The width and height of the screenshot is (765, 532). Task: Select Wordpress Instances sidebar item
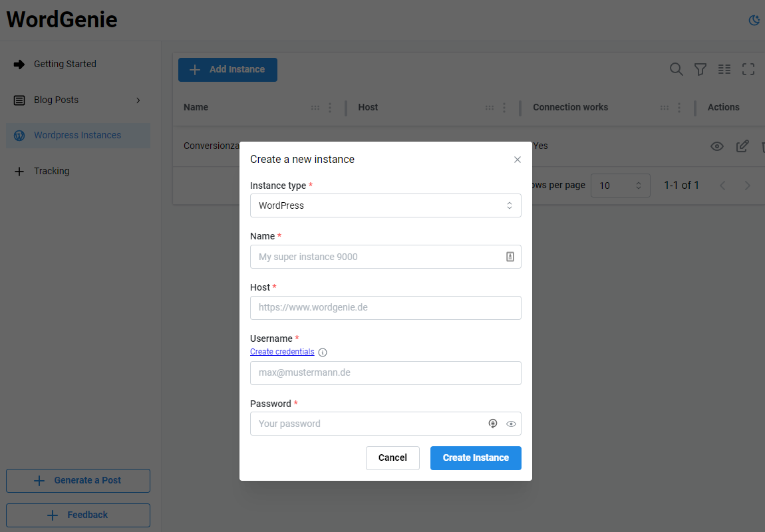[x=78, y=136]
